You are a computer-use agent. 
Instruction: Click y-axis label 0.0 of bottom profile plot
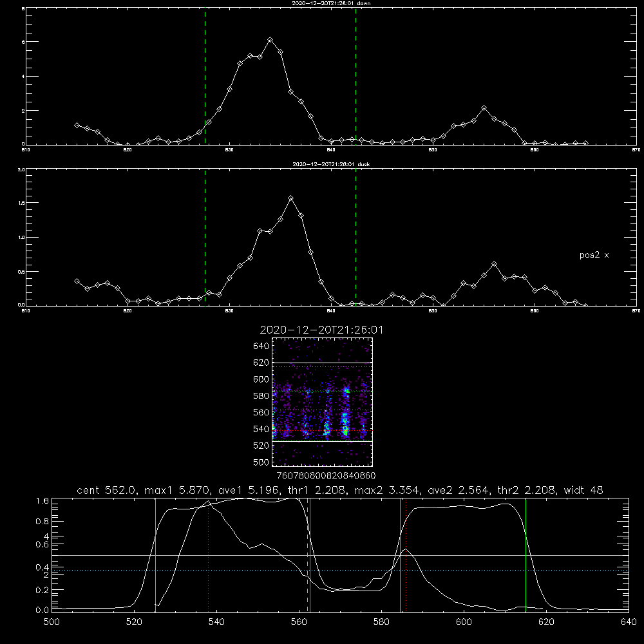(x=43, y=611)
